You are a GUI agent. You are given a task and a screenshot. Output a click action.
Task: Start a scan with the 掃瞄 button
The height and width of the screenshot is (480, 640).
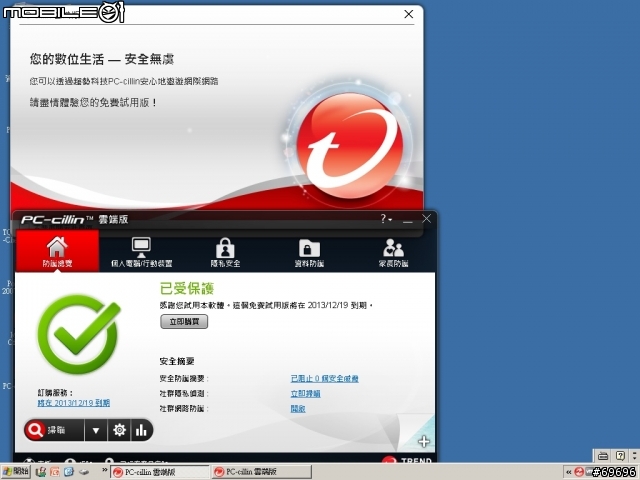(54, 430)
